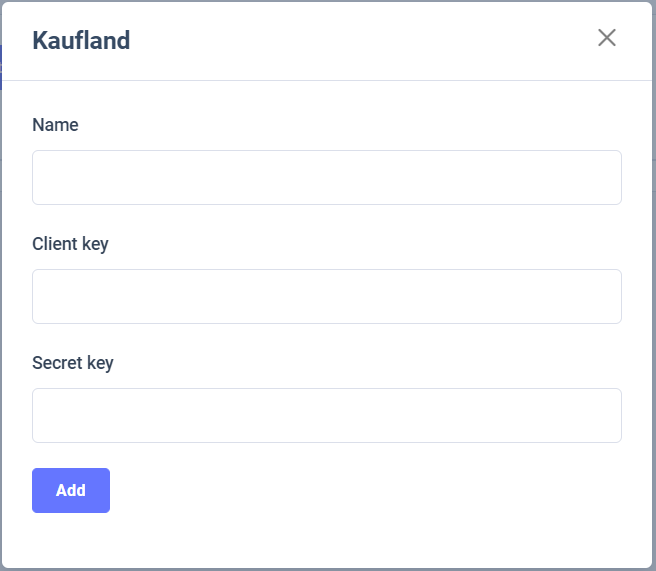Submit the Kaufland credentials via Add

[71, 491]
